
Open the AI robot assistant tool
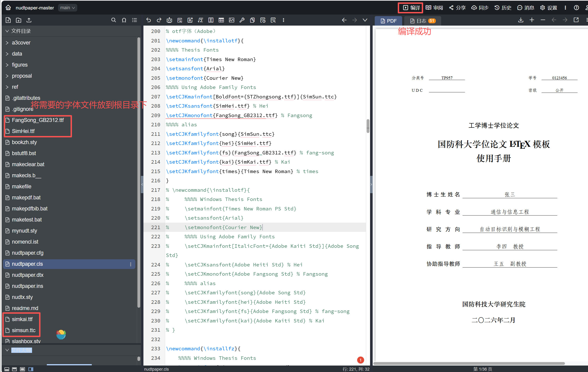(x=169, y=20)
